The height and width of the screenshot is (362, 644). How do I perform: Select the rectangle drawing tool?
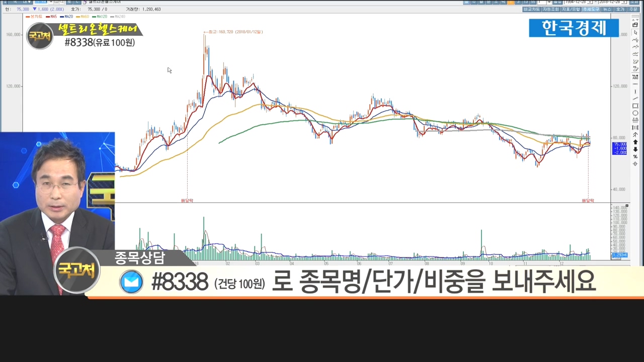click(x=635, y=106)
